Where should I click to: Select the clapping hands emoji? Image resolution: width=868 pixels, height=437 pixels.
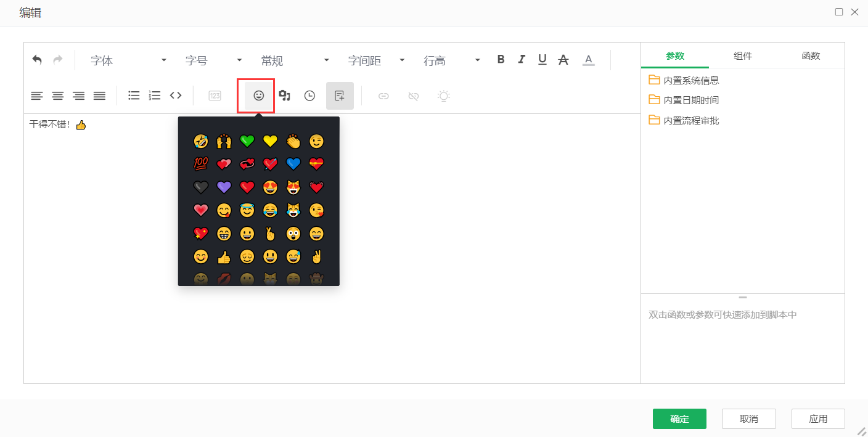coord(293,141)
